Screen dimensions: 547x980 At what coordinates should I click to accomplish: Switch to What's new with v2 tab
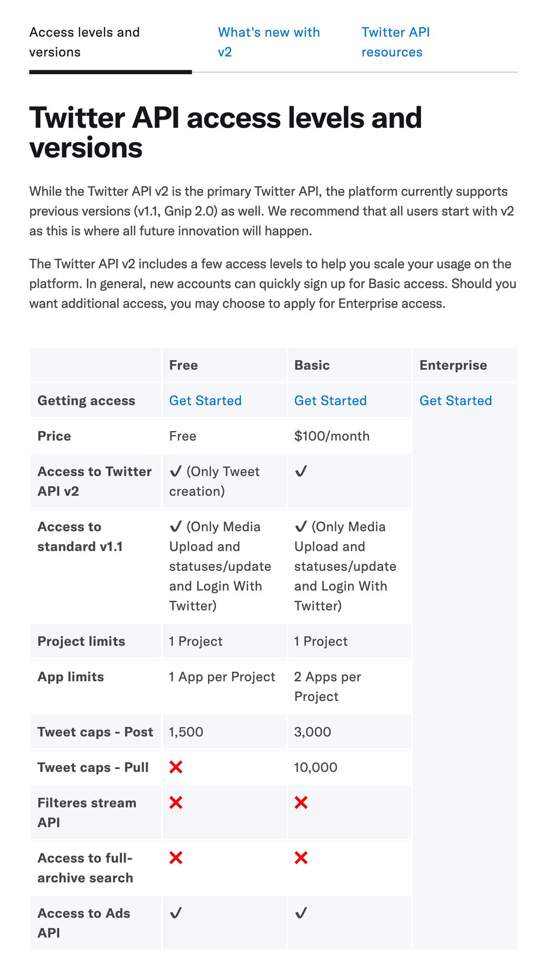click(269, 42)
